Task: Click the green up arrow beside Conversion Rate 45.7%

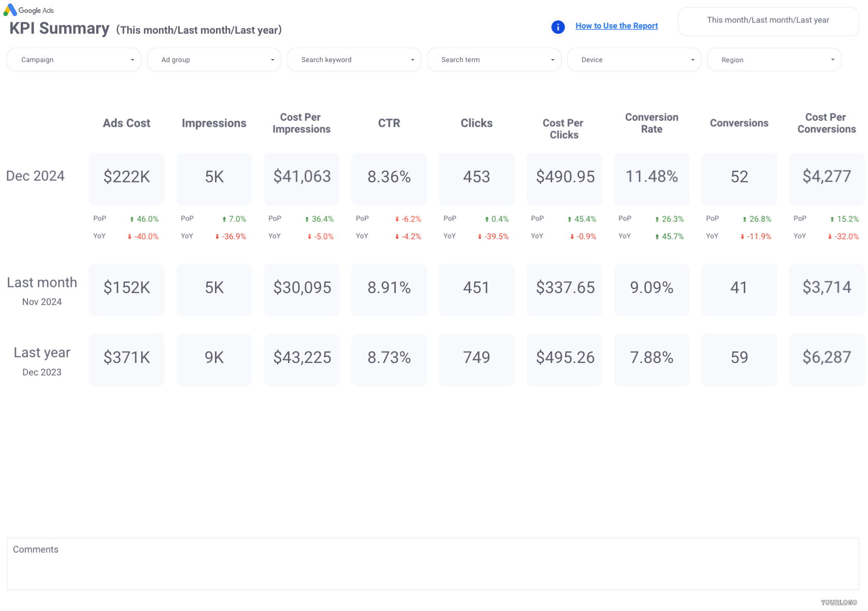Action: [657, 237]
